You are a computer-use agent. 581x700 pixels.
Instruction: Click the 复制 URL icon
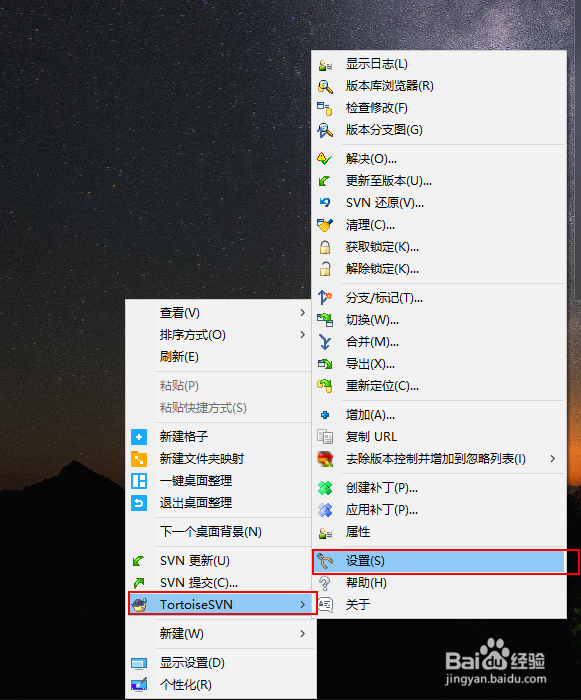pyautogui.click(x=325, y=437)
